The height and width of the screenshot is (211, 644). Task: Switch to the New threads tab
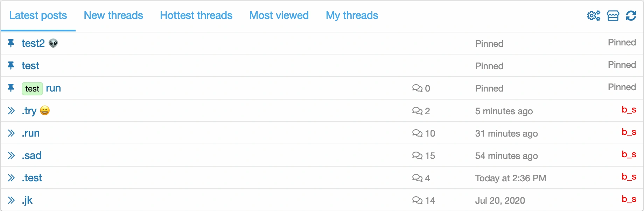click(x=113, y=15)
